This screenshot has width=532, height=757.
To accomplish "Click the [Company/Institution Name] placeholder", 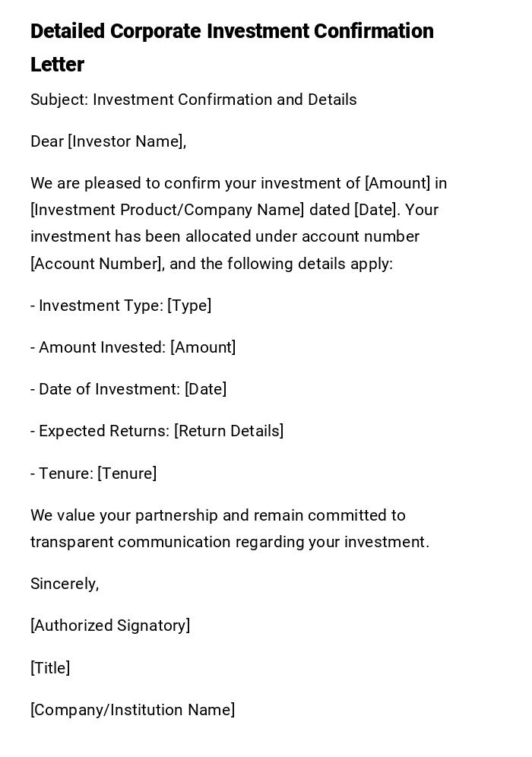I will click(x=132, y=710).
